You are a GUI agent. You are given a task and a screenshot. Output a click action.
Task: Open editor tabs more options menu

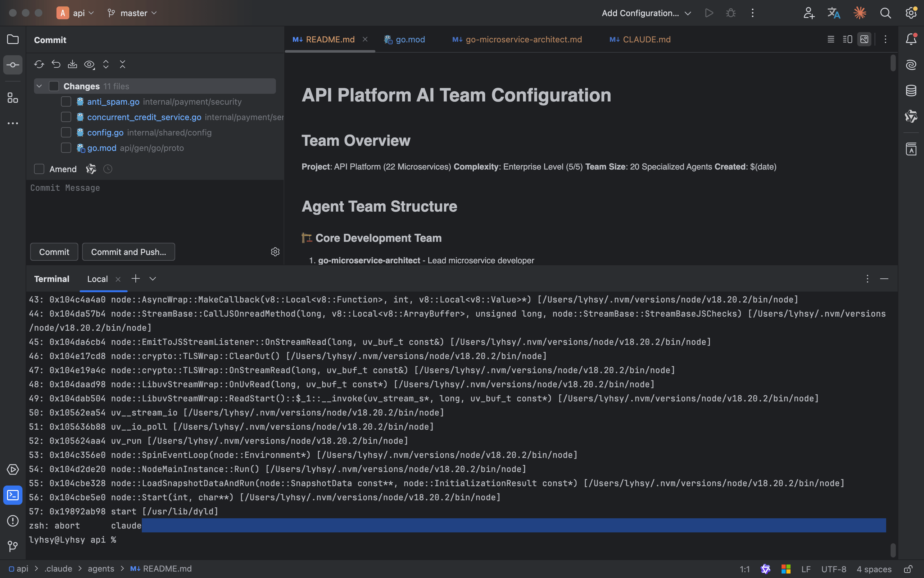pos(885,39)
